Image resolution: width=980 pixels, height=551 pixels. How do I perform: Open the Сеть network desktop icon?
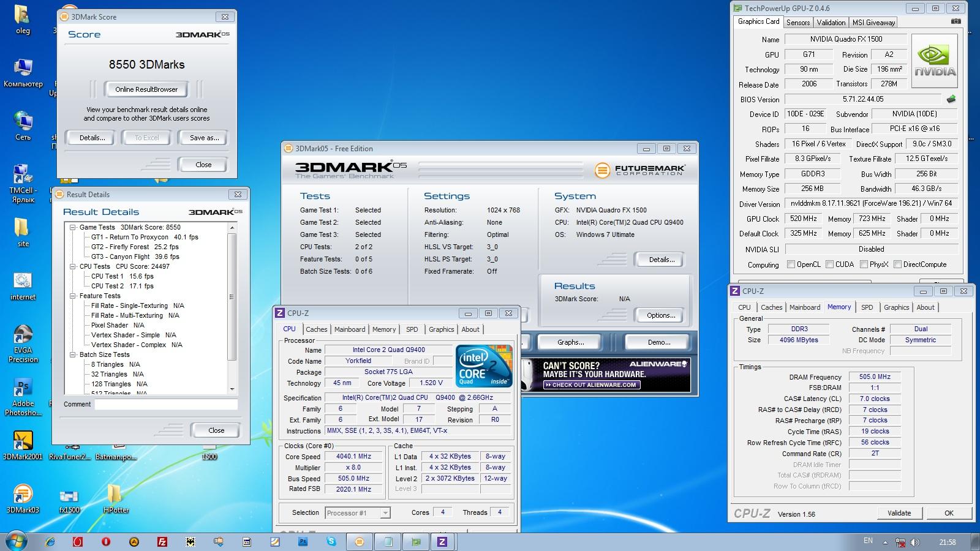click(x=23, y=126)
